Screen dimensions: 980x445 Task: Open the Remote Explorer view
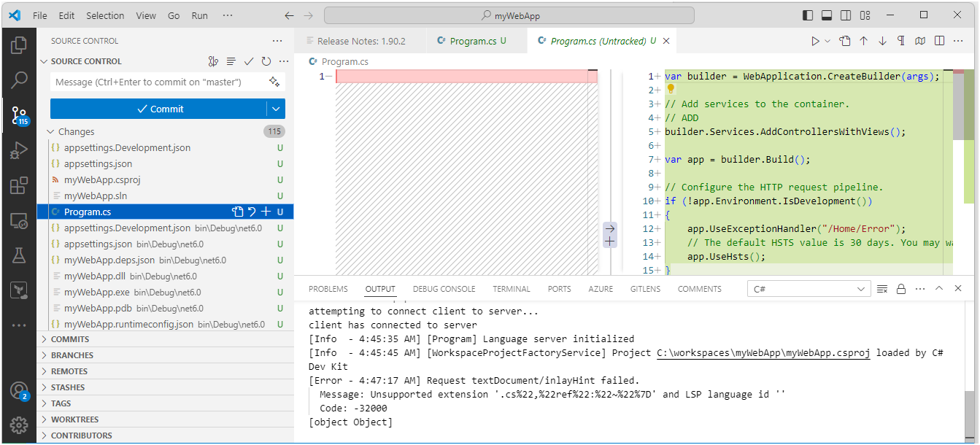19,220
